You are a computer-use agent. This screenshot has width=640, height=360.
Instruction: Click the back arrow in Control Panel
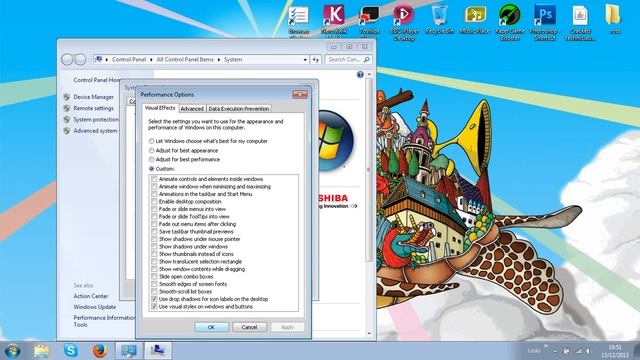pos(67,60)
